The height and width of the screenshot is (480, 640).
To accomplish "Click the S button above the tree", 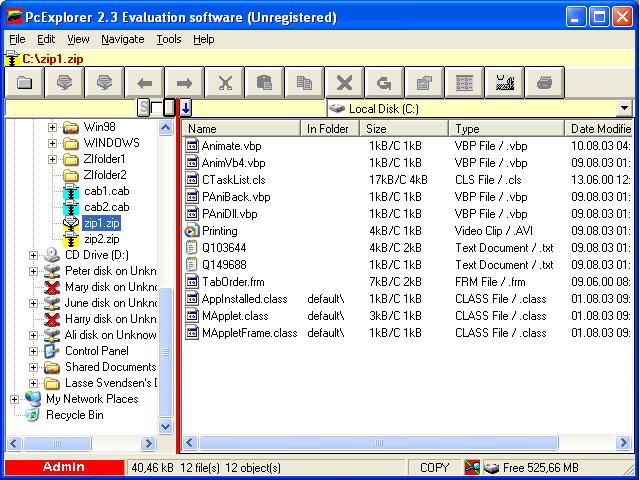I will point(143,108).
